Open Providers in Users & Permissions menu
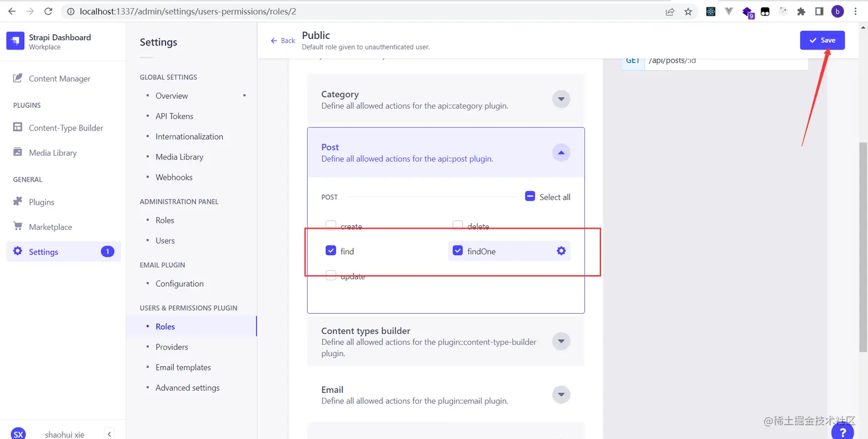Image resolution: width=868 pixels, height=439 pixels. point(172,346)
